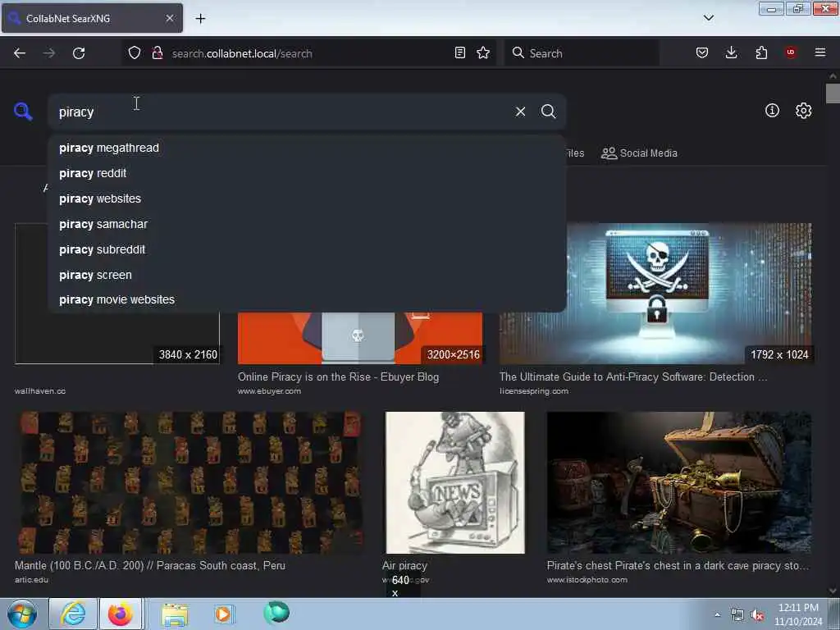The width and height of the screenshot is (840, 630).
Task: Open the green round taskbar app
Action: pyautogui.click(x=276, y=612)
